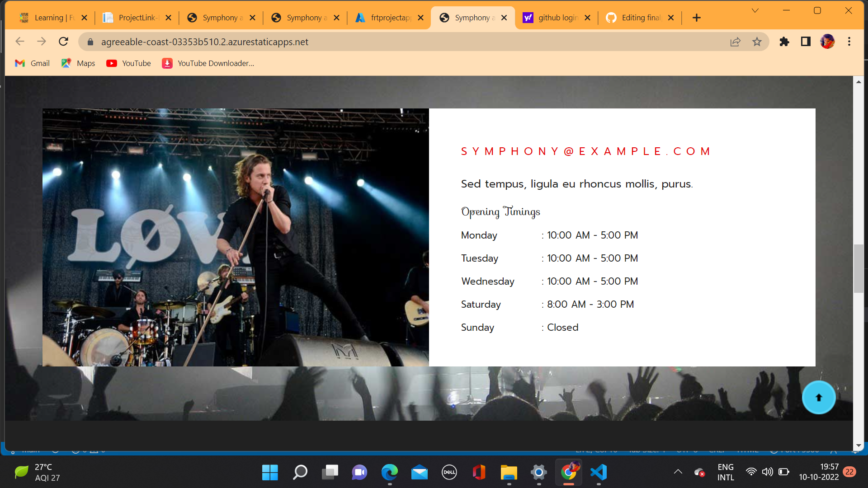This screenshot has height=488, width=868.
Task: Show hidden system tray icons
Action: pos(678,472)
